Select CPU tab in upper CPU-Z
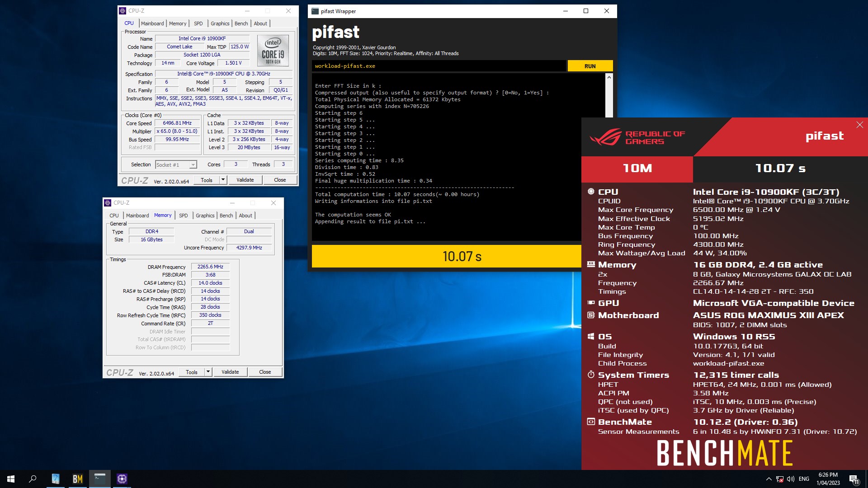Image resolution: width=868 pixels, height=488 pixels. (129, 23)
